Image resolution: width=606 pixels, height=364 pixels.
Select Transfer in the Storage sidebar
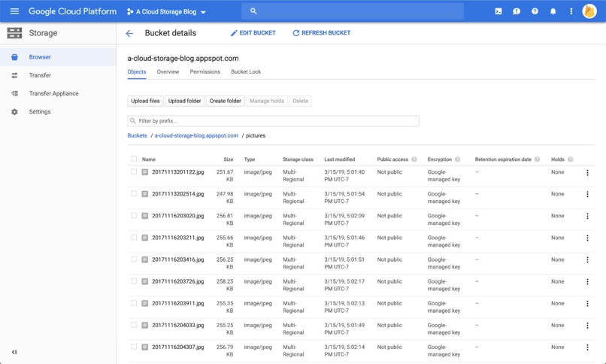point(58,75)
